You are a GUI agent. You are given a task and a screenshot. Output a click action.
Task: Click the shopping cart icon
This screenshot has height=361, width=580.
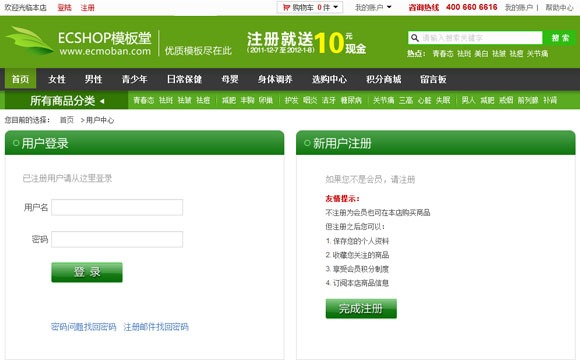click(x=286, y=7)
